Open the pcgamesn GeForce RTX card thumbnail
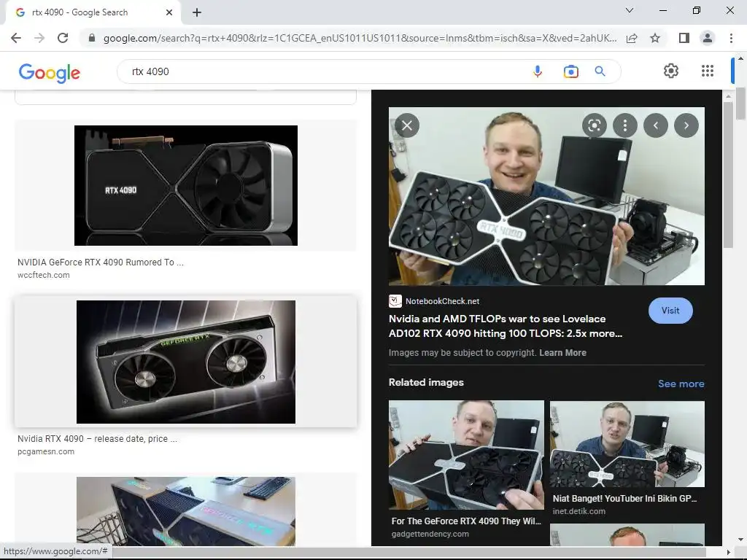 pos(186,362)
